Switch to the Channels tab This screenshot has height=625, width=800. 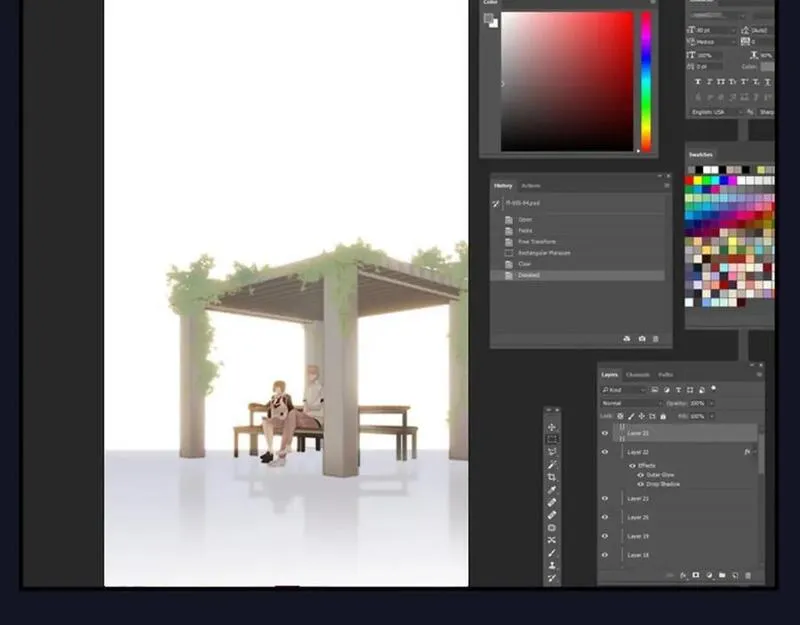pyautogui.click(x=637, y=375)
